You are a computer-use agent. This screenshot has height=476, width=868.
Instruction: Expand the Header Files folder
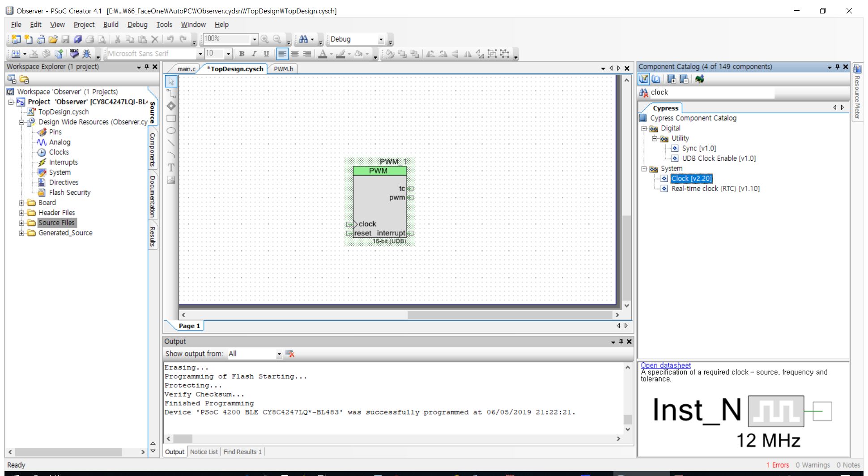pos(21,213)
